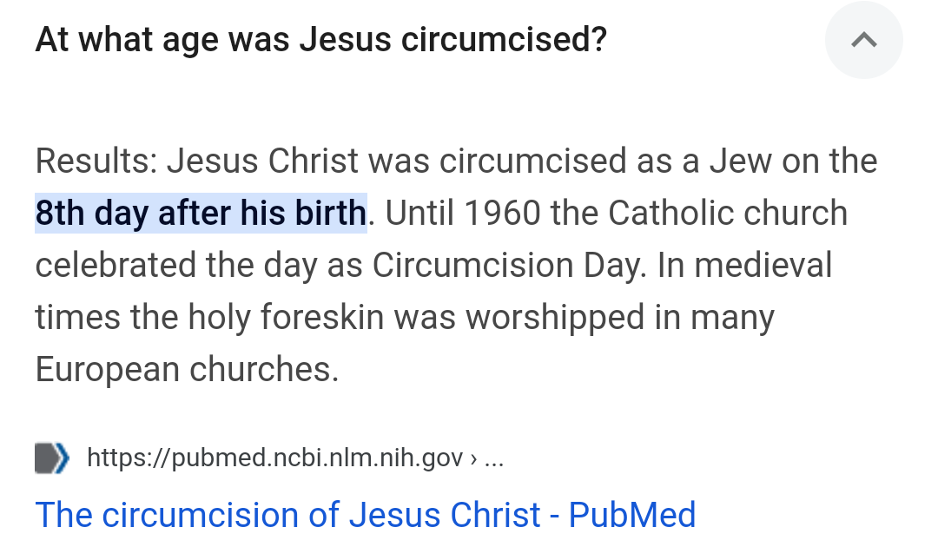Click the words 'European churches'
This screenshot has height=560, width=938.
click(x=186, y=369)
